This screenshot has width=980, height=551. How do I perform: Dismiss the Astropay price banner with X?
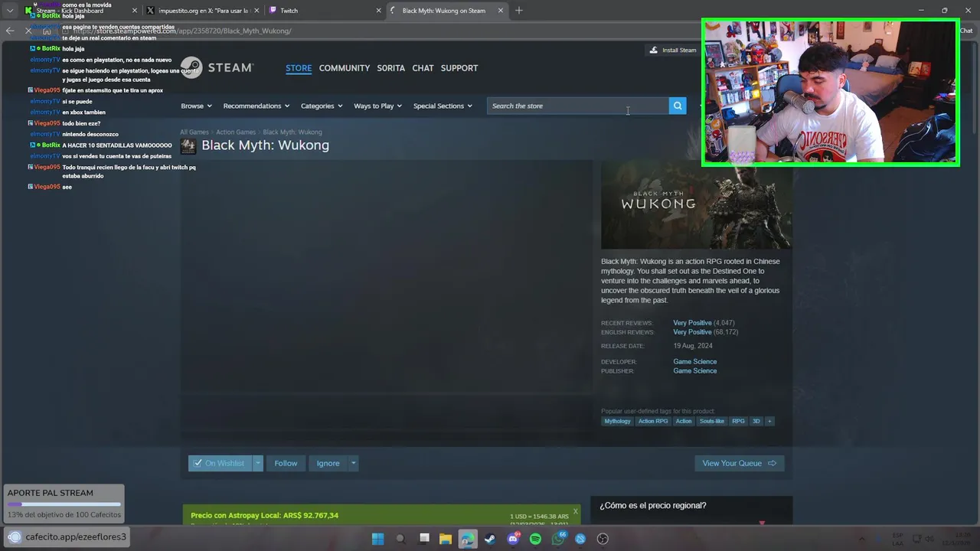[576, 511]
